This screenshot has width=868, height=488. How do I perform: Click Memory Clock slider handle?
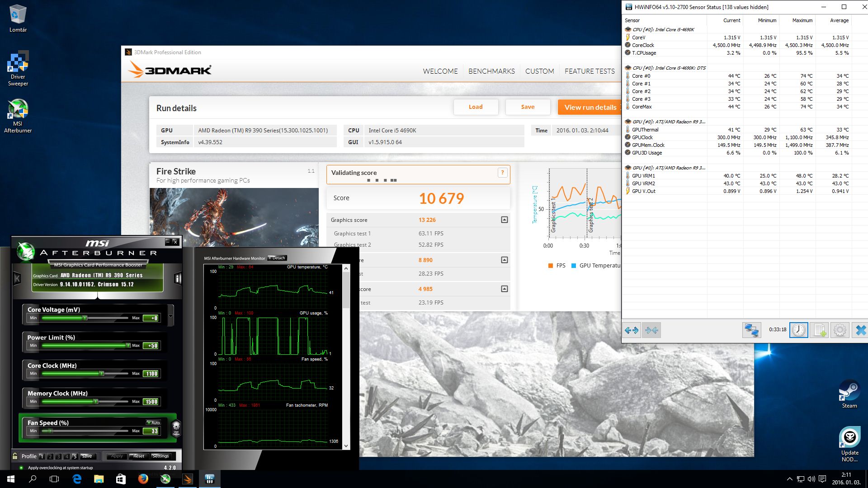tap(95, 402)
